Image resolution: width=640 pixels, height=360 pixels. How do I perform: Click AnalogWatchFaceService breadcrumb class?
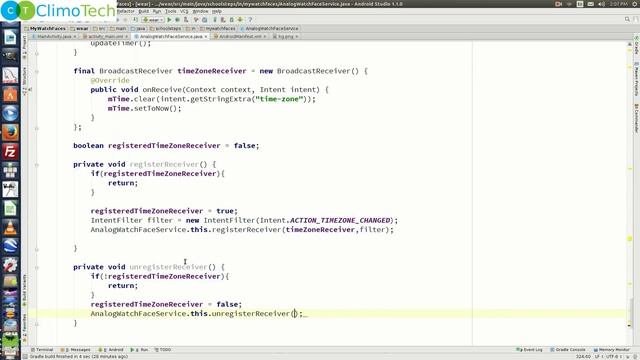point(269,29)
